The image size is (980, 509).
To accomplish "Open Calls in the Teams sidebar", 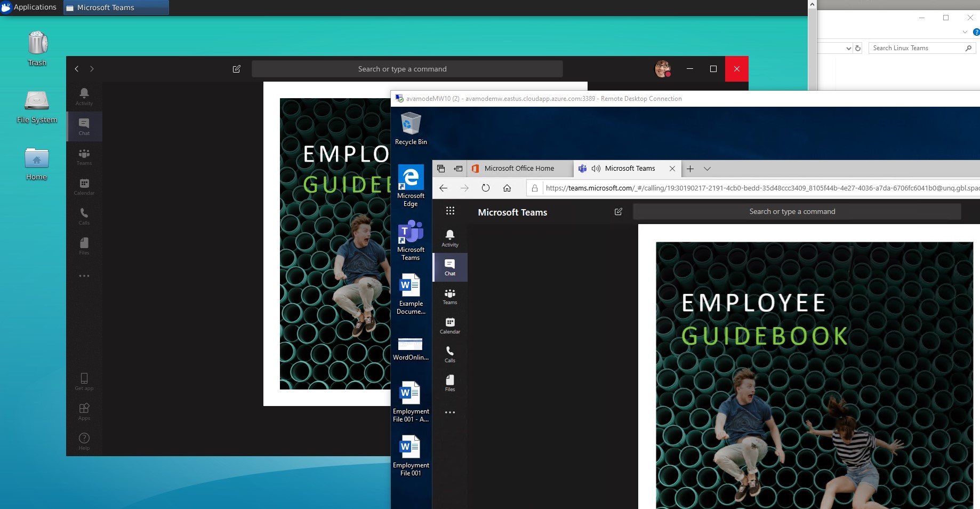I will click(449, 354).
